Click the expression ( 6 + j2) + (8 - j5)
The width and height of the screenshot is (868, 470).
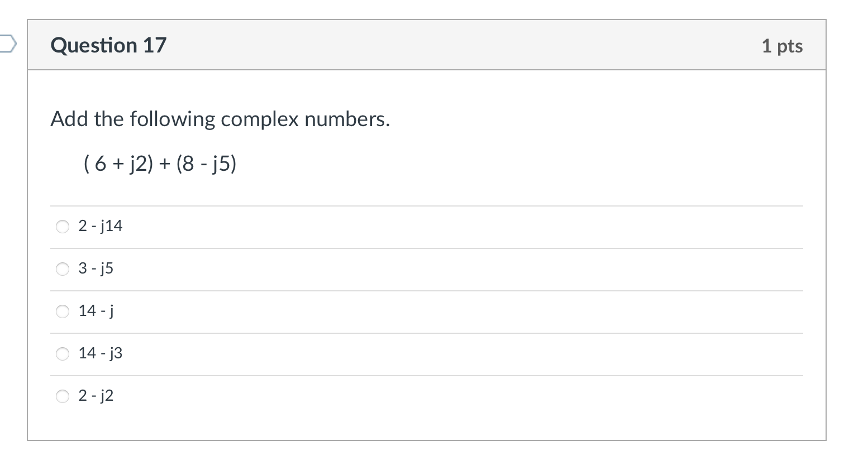pyautogui.click(x=159, y=164)
